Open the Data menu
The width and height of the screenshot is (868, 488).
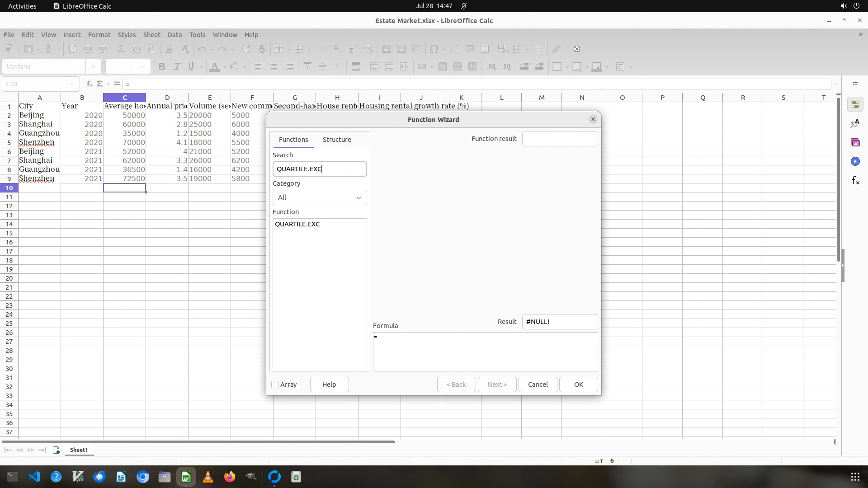coord(175,35)
